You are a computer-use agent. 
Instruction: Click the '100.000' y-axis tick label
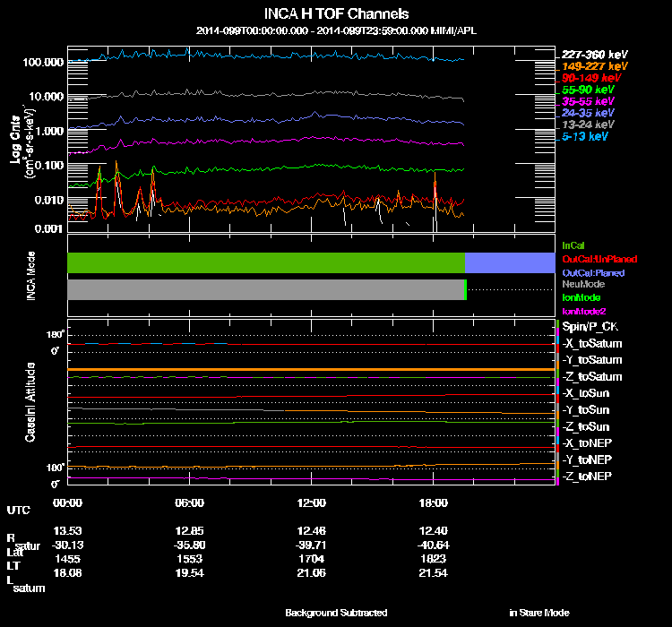point(43,63)
